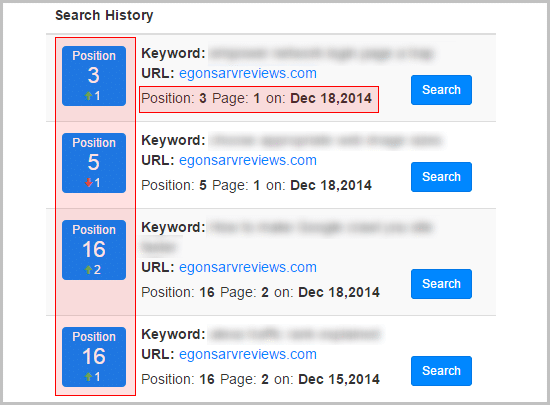Screen dimensions: 550x405
Task: Search again for the Position 3 keyword
Action: point(441,90)
